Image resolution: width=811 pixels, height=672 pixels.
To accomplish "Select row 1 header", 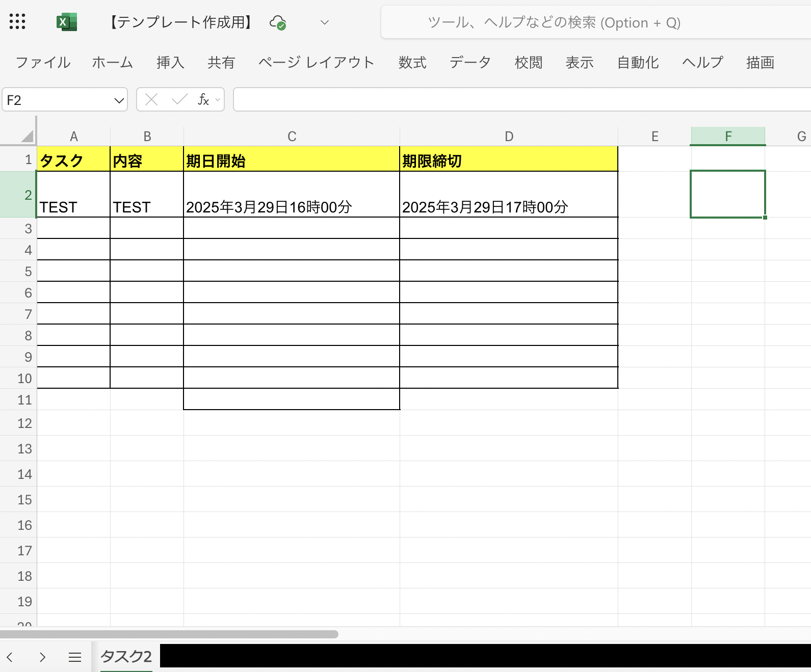I will point(18,159).
